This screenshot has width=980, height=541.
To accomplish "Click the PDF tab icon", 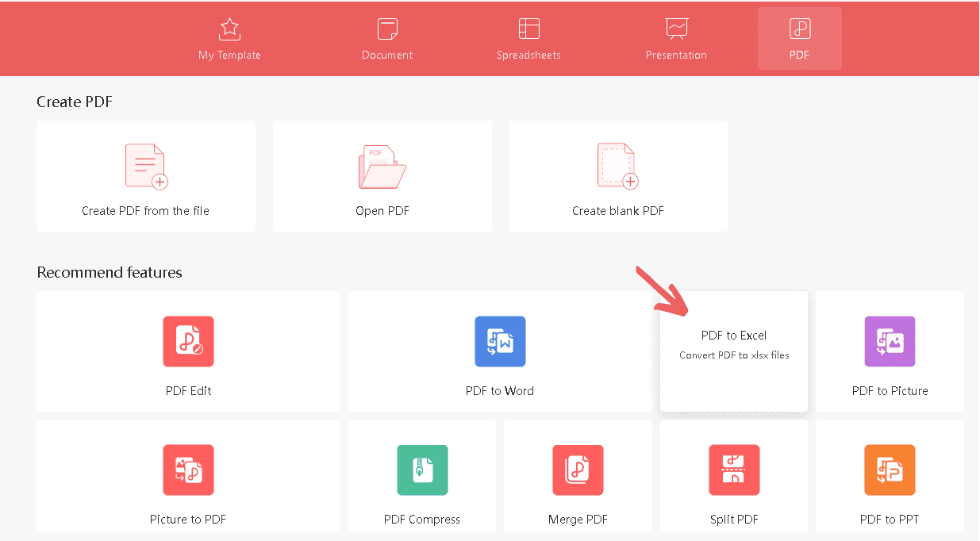I will (x=799, y=29).
